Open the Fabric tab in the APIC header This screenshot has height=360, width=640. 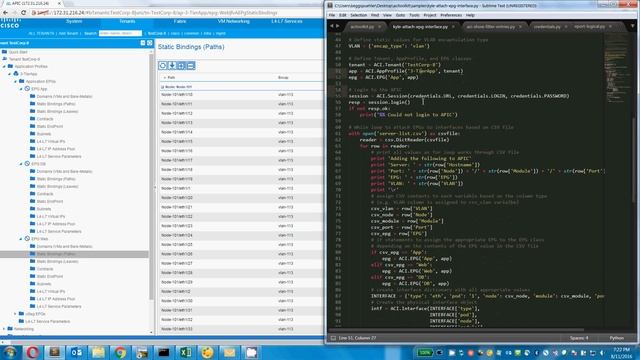[x=180, y=21]
